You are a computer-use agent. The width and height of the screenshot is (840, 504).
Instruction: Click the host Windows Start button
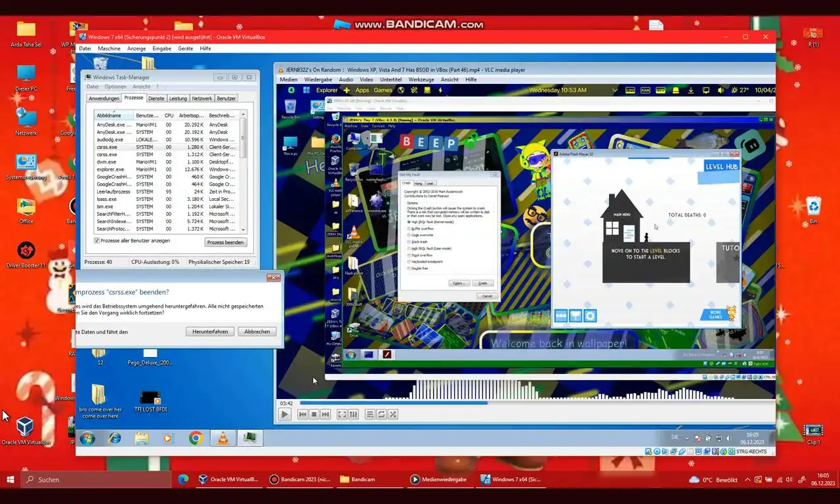tap(10, 480)
